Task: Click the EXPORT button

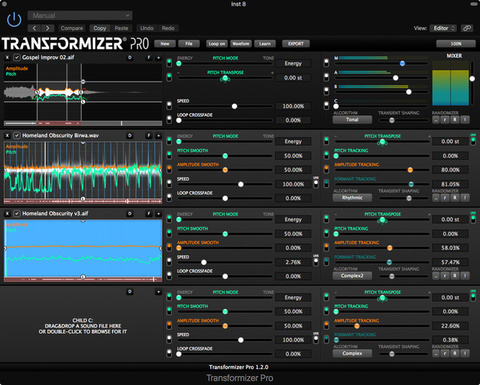Action: [x=296, y=44]
